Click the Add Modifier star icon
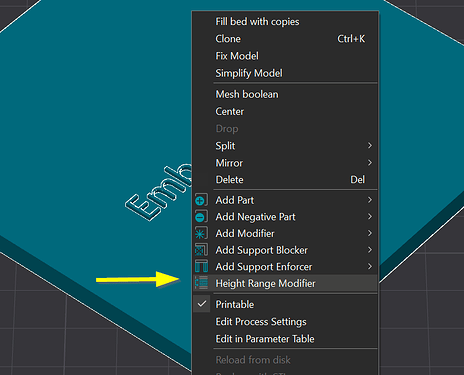464x375 pixels. point(201,233)
